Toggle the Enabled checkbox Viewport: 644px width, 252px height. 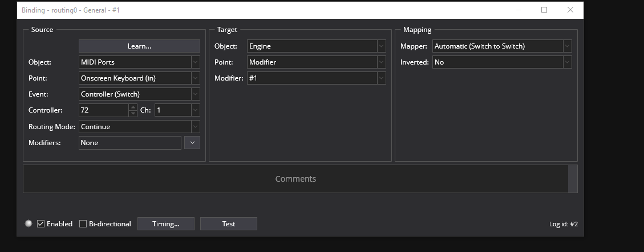(41, 224)
